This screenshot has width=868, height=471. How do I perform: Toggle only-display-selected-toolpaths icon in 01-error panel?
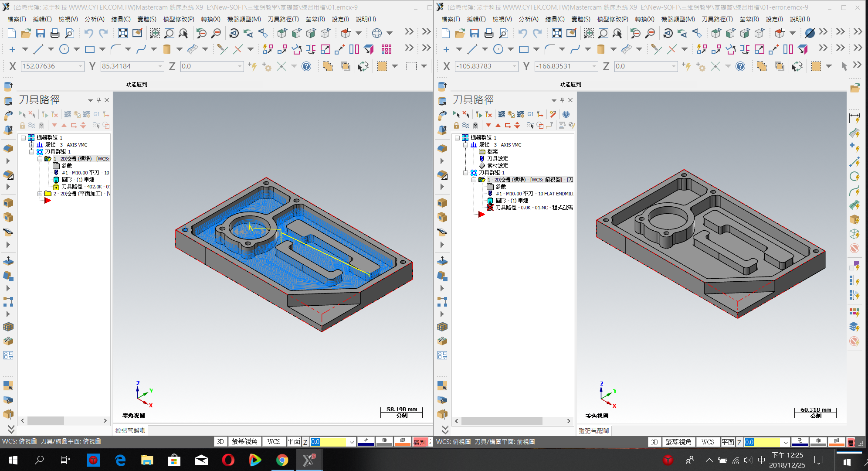click(530, 126)
